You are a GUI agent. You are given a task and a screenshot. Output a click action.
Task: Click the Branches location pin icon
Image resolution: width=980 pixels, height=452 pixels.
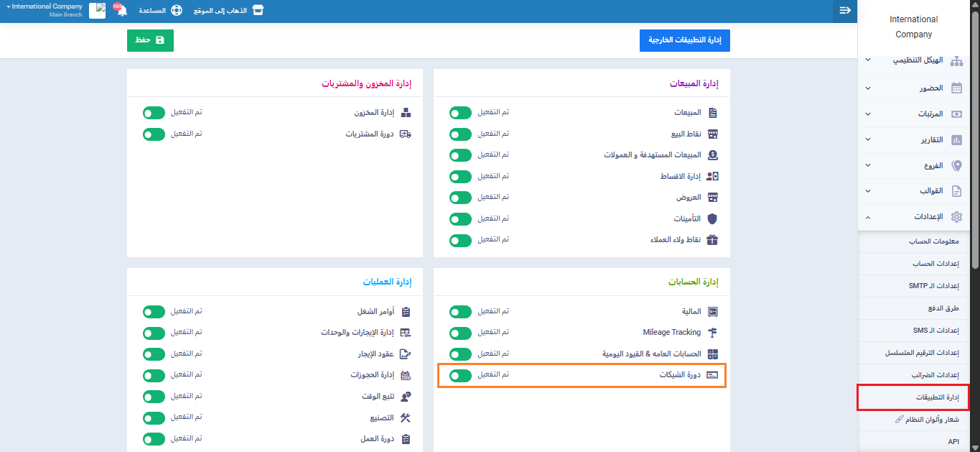(956, 165)
